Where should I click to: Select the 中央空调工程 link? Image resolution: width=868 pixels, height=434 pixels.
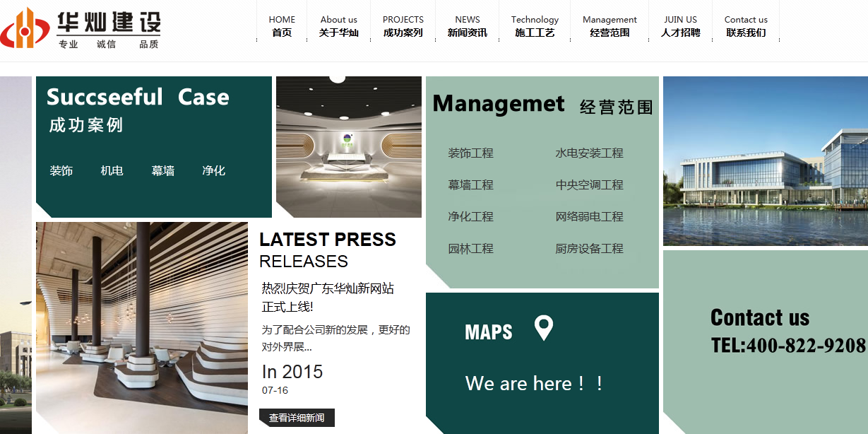[x=589, y=185]
